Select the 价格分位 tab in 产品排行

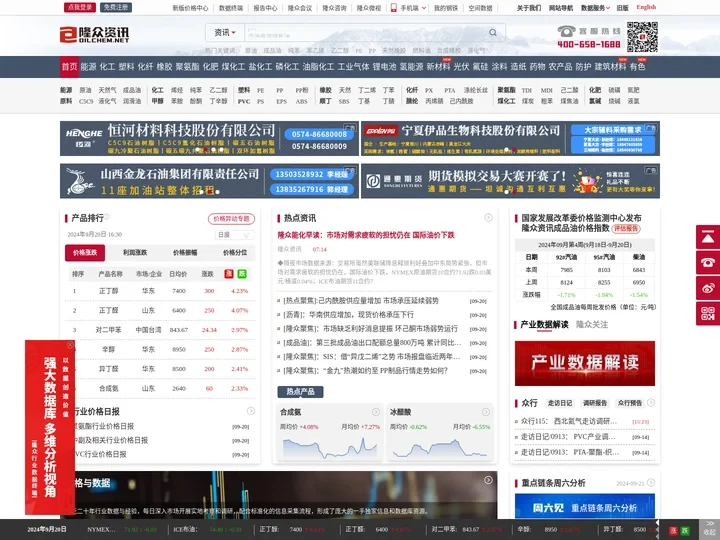tap(235, 253)
